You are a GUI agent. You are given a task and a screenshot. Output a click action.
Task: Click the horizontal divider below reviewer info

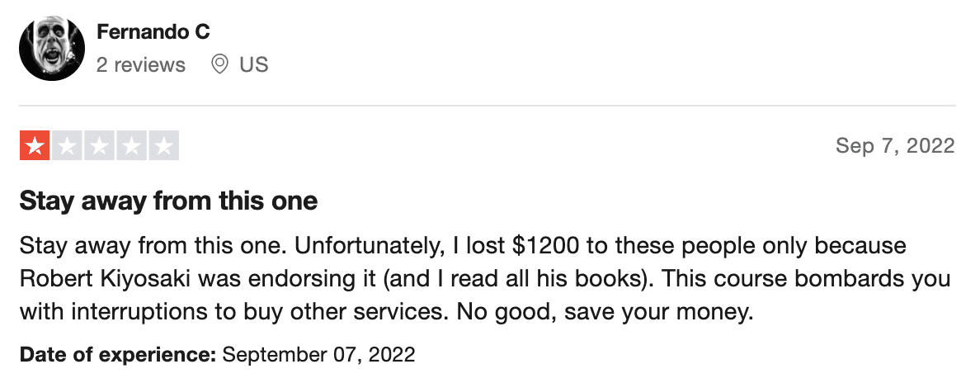(x=488, y=106)
